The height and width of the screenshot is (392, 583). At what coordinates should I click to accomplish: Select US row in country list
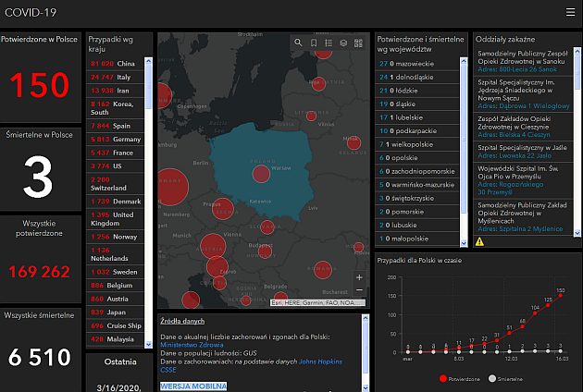pyautogui.click(x=115, y=166)
